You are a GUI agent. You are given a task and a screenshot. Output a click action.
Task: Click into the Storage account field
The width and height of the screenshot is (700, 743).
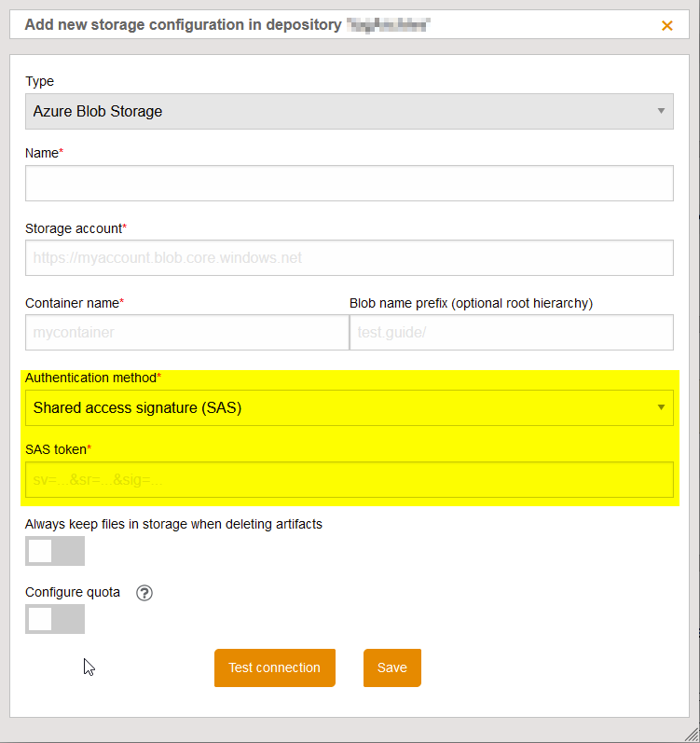coord(349,258)
